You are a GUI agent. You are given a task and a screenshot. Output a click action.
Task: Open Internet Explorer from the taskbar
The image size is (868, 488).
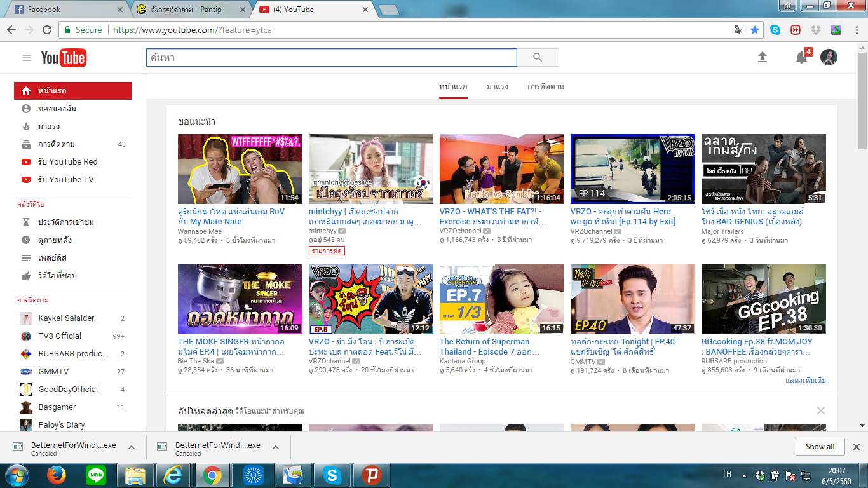point(173,475)
